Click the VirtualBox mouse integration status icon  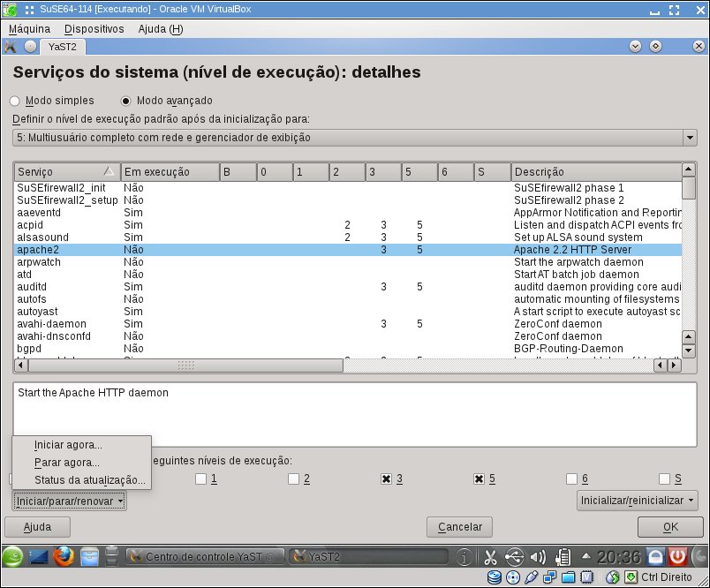[x=612, y=577]
